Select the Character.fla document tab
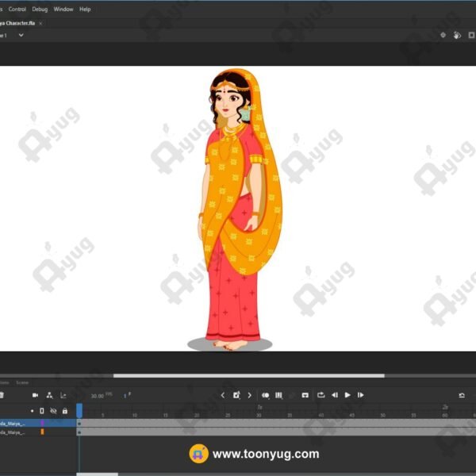 tap(17, 23)
